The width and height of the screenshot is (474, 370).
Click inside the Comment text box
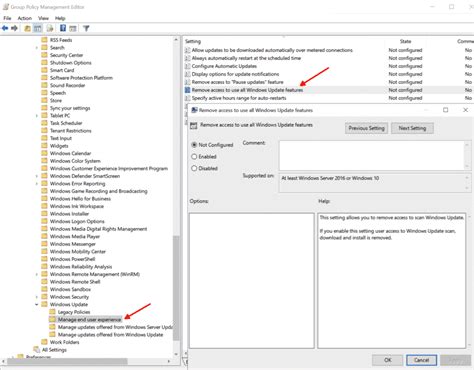point(371,155)
